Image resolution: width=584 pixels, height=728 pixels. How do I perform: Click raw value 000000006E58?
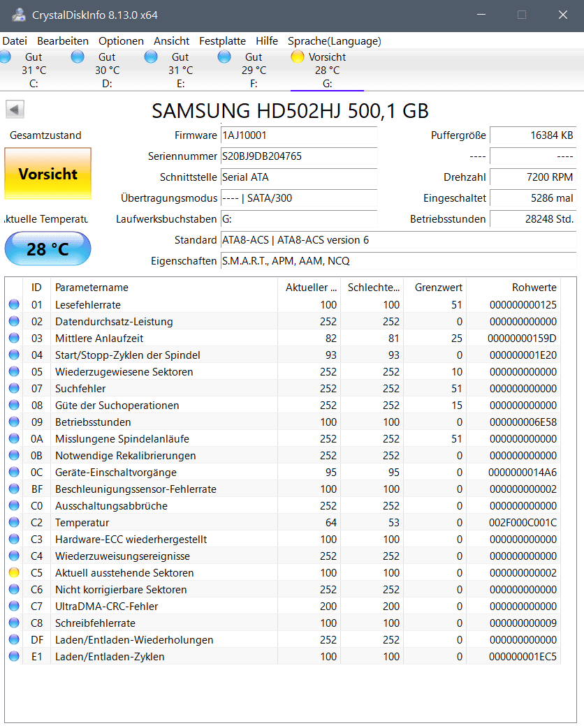click(x=523, y=422)
